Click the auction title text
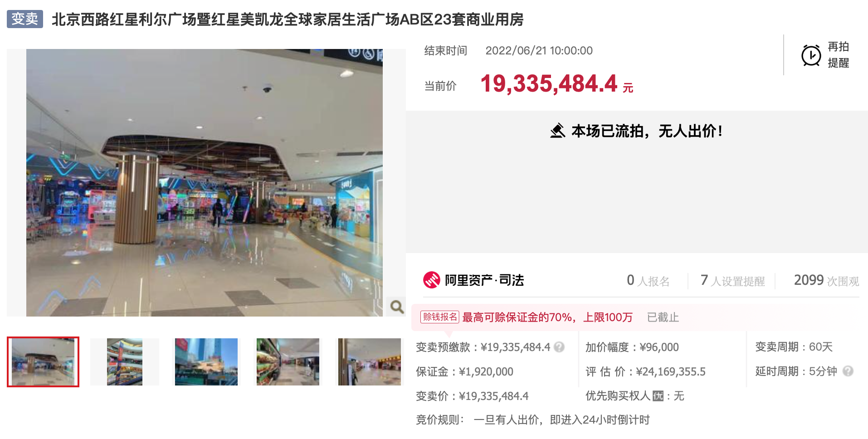This screenshot has height=439, width=868. point(288,20)
